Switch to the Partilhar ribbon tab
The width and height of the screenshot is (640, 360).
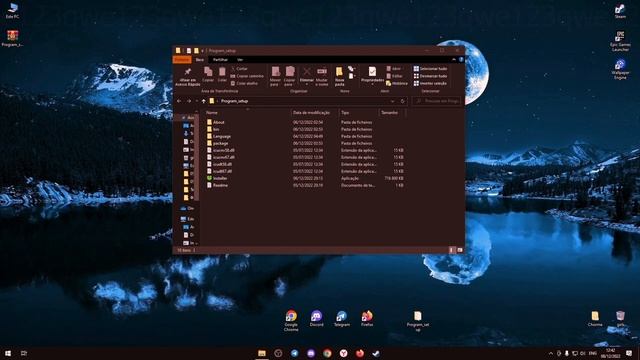pos(220,60)
